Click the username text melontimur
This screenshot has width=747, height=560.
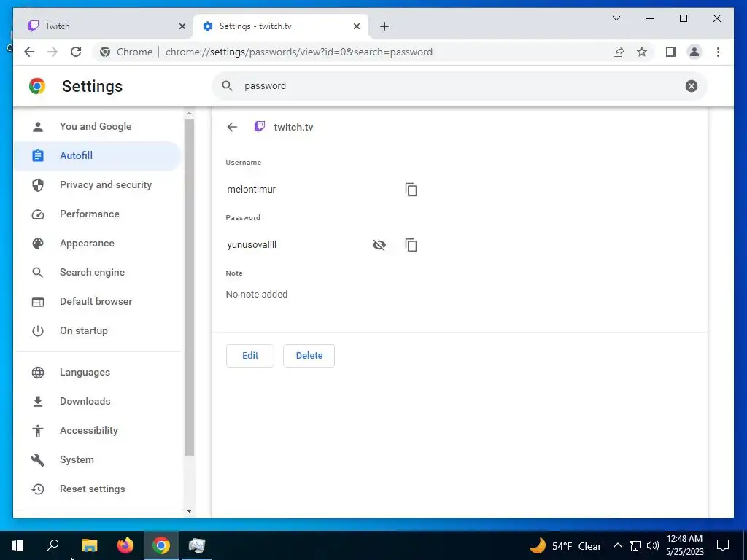252,189
